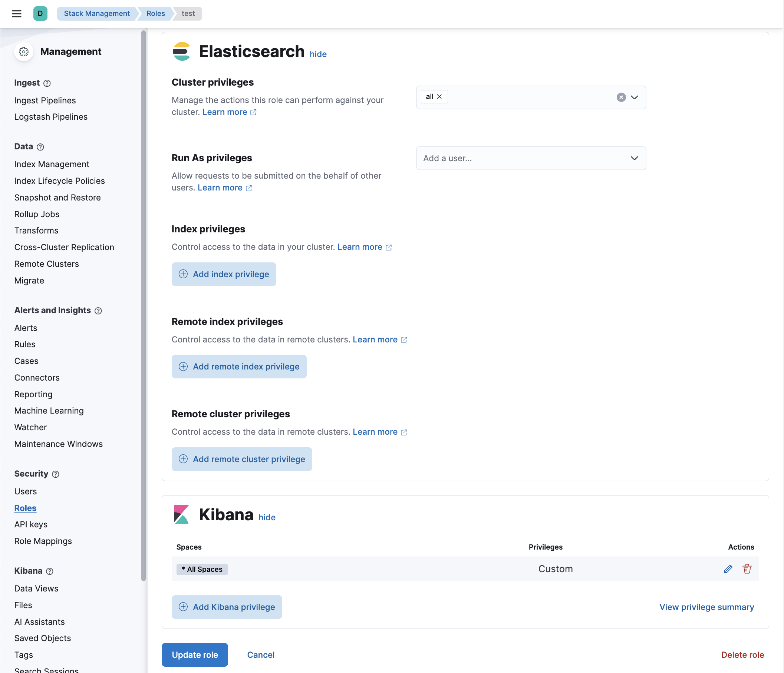
Task: Open Rules in sidebar
Action: 24,344
